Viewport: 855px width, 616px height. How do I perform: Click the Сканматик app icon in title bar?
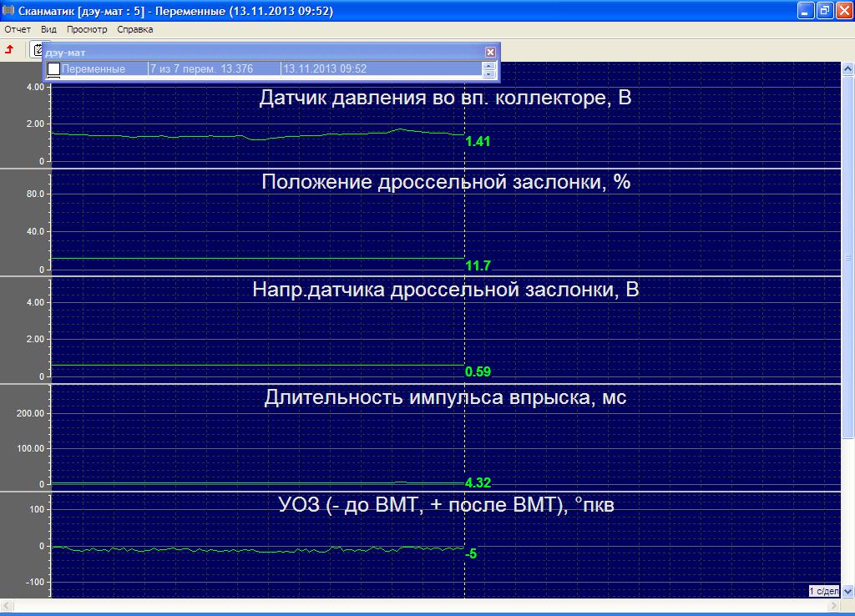click(8, 10)
